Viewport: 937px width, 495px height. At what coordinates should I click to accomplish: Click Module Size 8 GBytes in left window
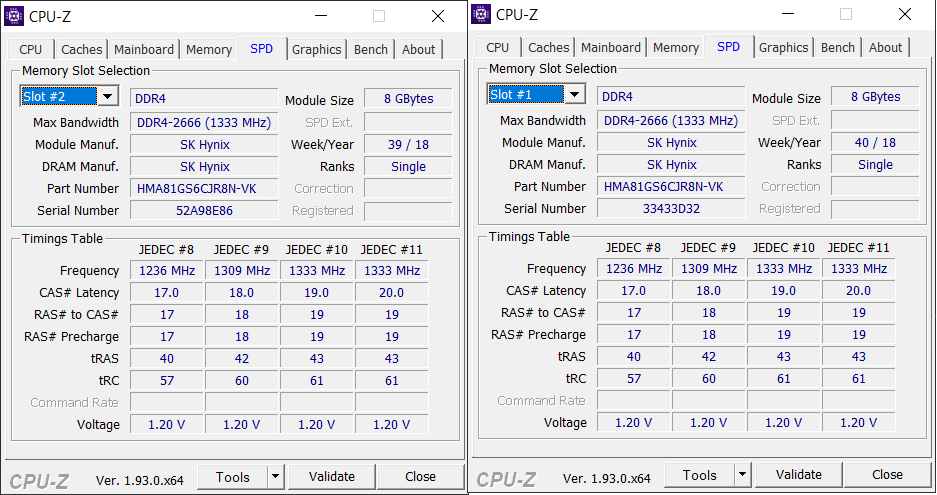(x=408, y=99)
